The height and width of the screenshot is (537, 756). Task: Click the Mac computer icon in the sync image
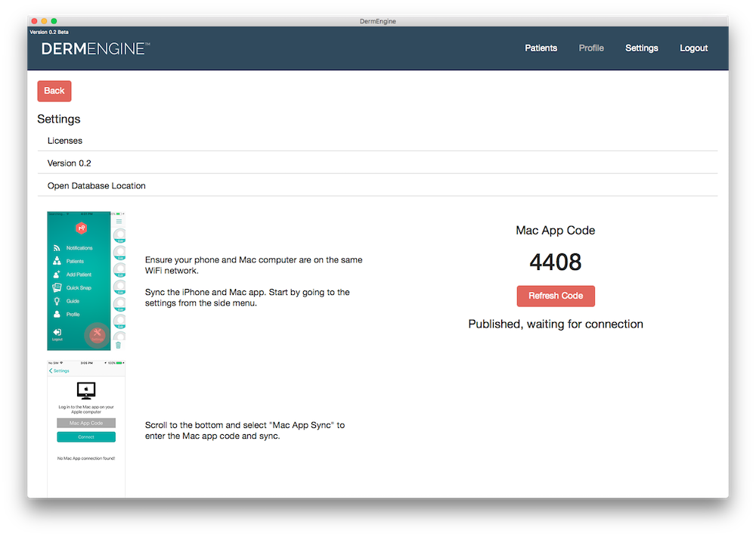tap(86, 390)
